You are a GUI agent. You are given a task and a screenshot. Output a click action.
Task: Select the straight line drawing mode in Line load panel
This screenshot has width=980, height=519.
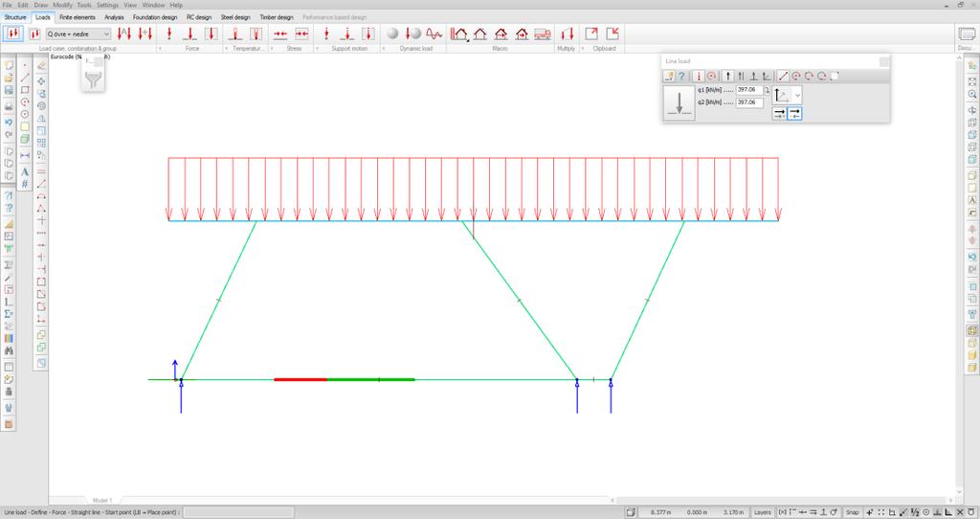click(783, 77)
